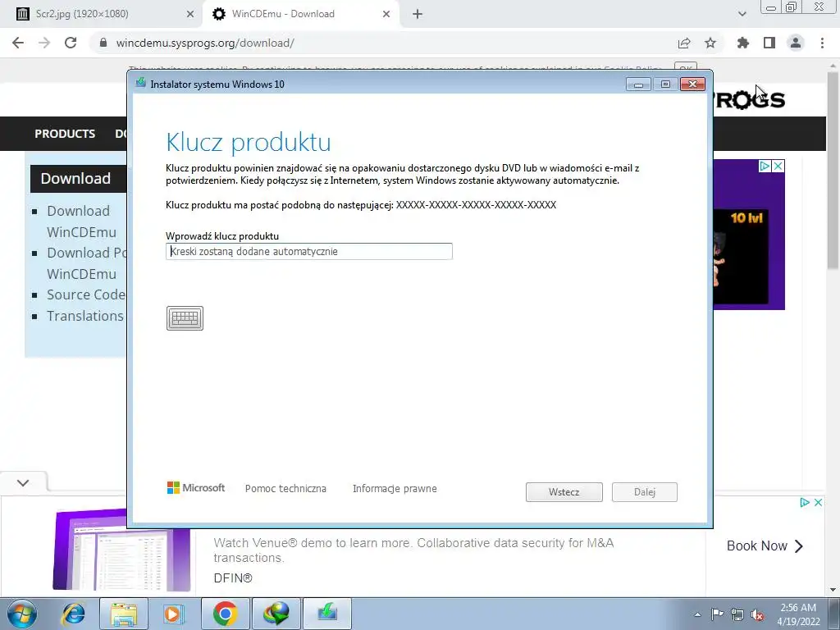
Task: Click the site lock icon in address bar
Action: (103, 43)
